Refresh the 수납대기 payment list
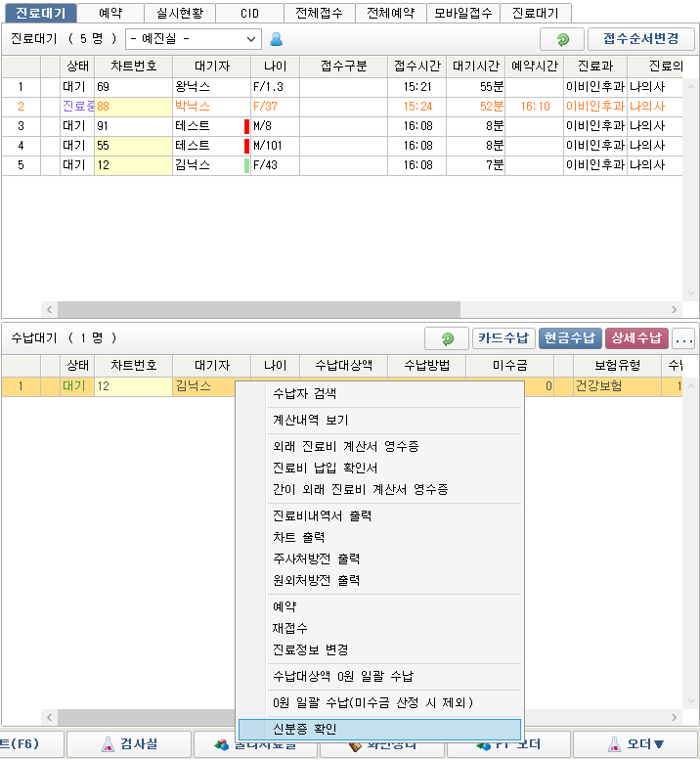 (447, 338)
